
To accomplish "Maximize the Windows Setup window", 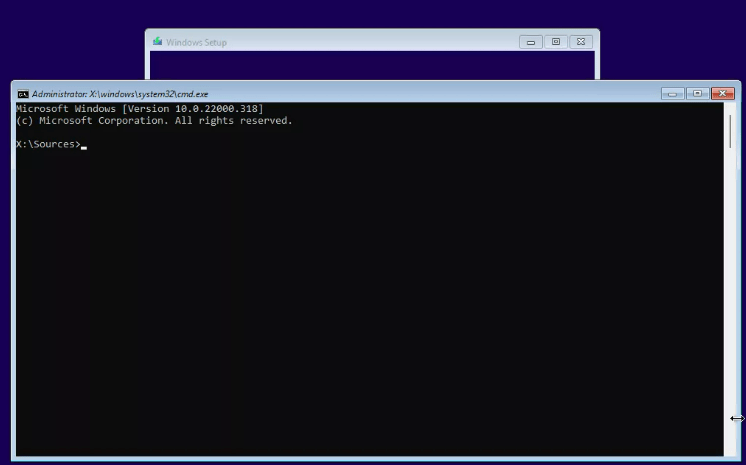I will click(x=556, y=42).
